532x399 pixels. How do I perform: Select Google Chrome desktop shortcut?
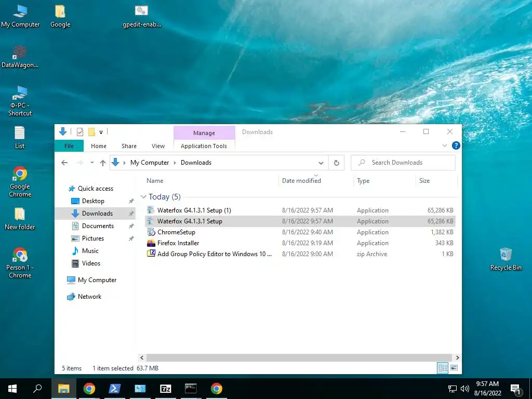(x=20, y=182)
